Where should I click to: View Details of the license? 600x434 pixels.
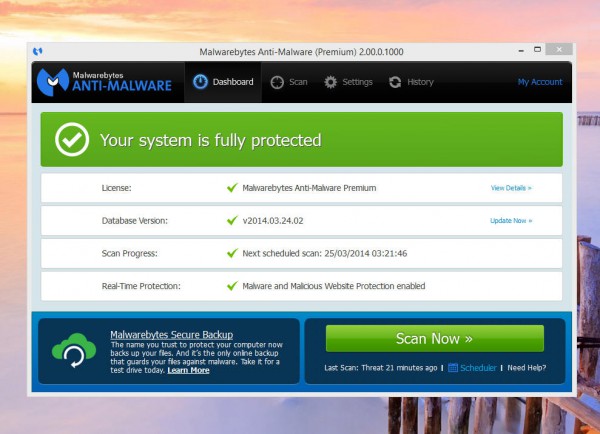511,188
